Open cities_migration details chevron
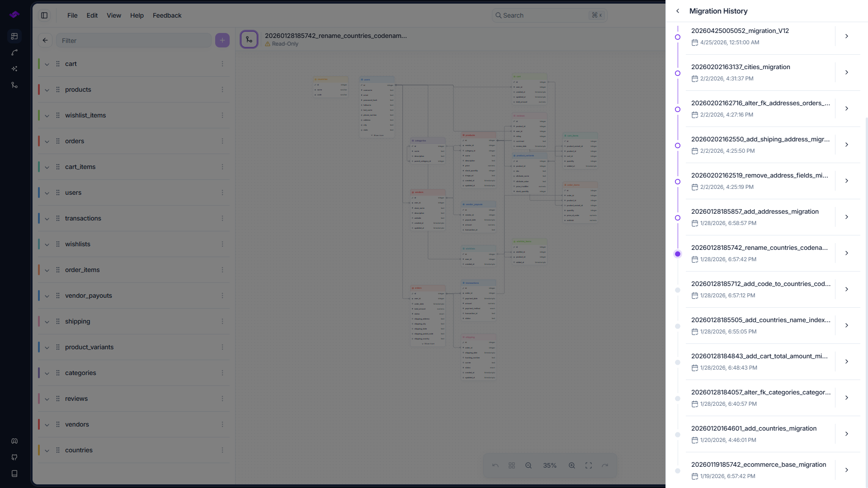This screenshot has width=868, height=488. [847, 72]
